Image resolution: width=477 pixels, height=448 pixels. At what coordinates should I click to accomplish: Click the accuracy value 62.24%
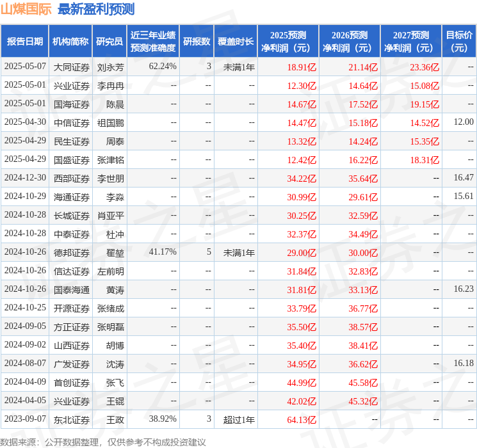[x=163, y=67]
